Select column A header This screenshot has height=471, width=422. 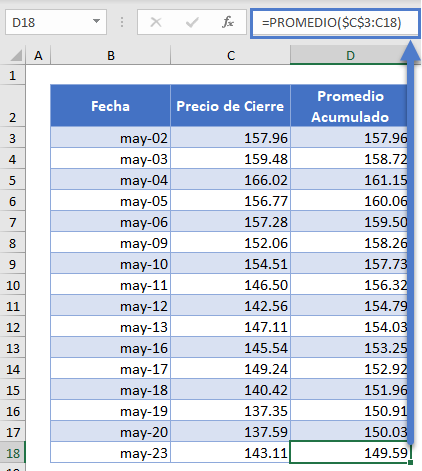[38, 55]
